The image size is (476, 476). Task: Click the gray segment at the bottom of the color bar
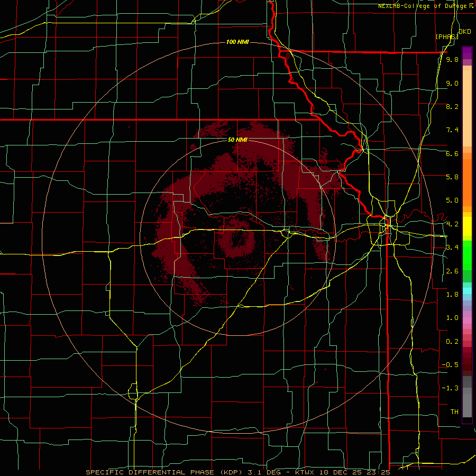467,404
